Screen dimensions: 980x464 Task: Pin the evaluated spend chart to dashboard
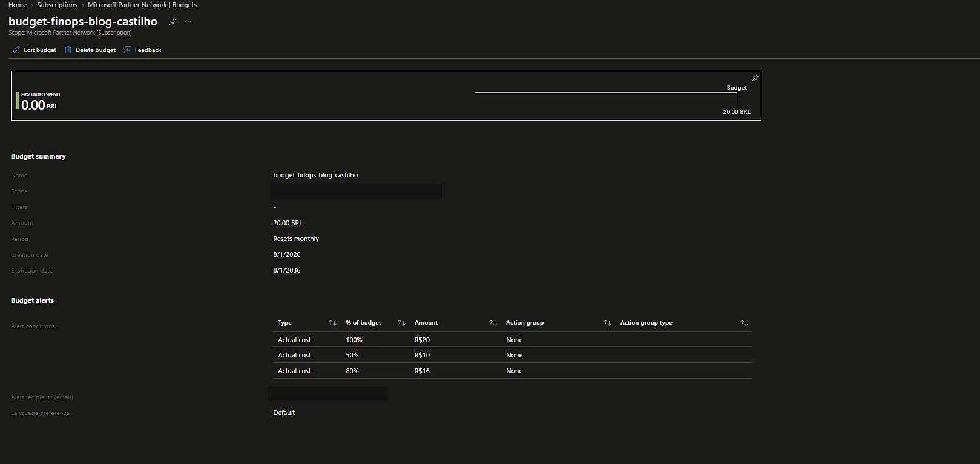click(755, 78)
